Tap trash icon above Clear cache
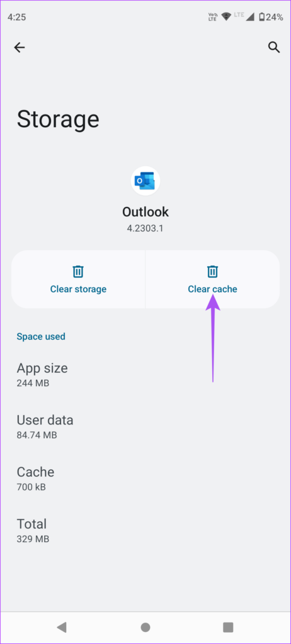This screenshot has width=291, height=644. pos(212,271)
